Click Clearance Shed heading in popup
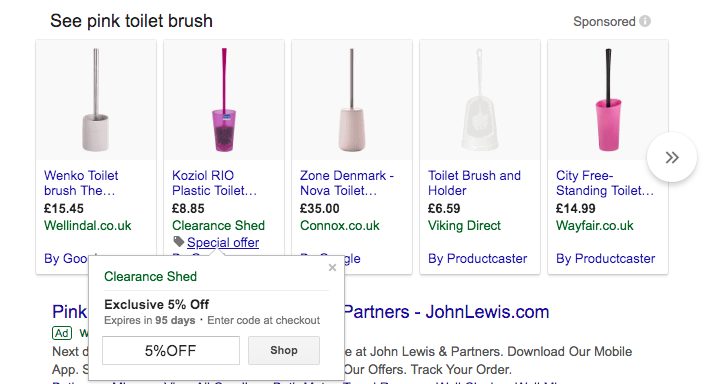 pyautogui.click(x=150, y=277)
